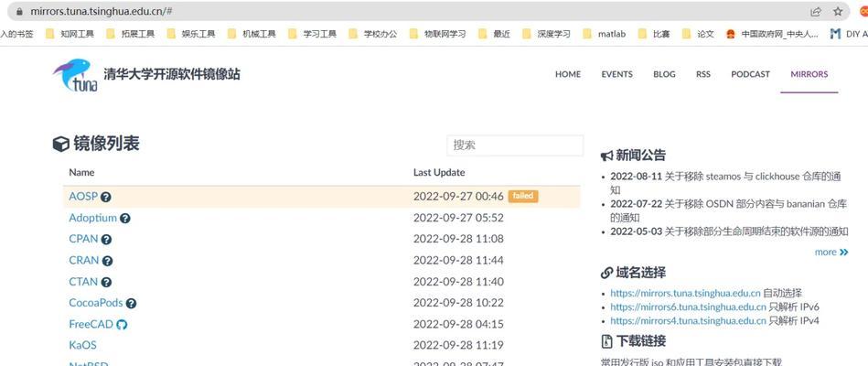868x366 pixels.
Task: Open the help icon beside AOSP
Action: 106,197
